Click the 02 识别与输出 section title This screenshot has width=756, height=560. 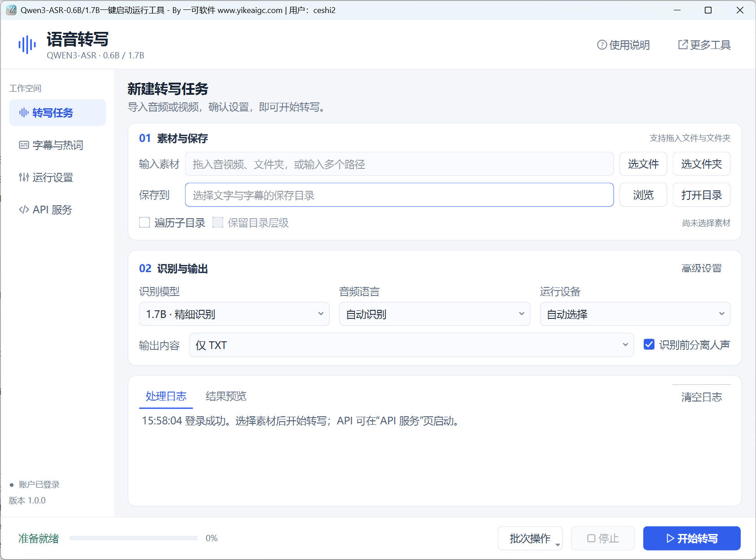click(x=173, y=269)
